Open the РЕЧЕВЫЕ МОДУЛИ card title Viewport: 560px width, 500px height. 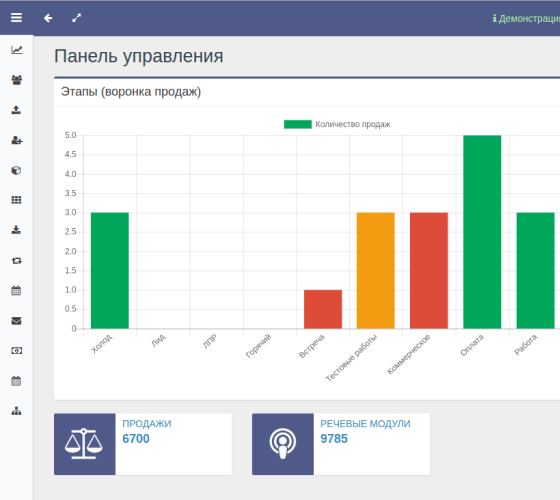(x=365, y=424)
